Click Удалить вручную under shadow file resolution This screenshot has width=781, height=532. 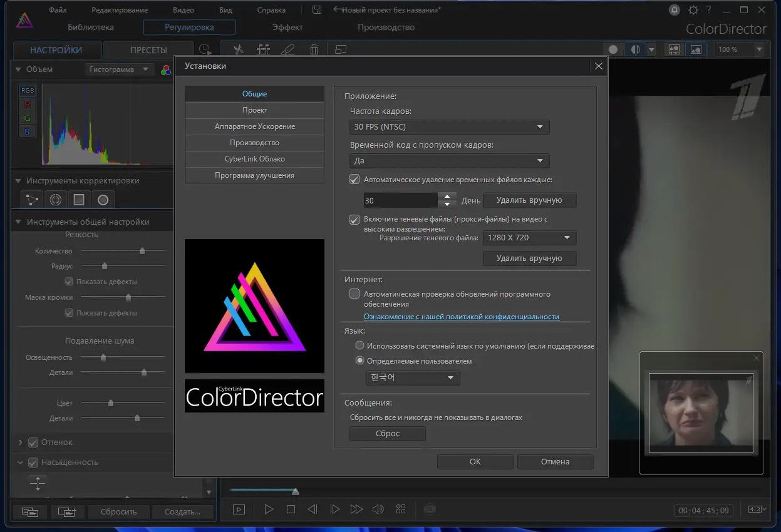click(x=529, y=258)
